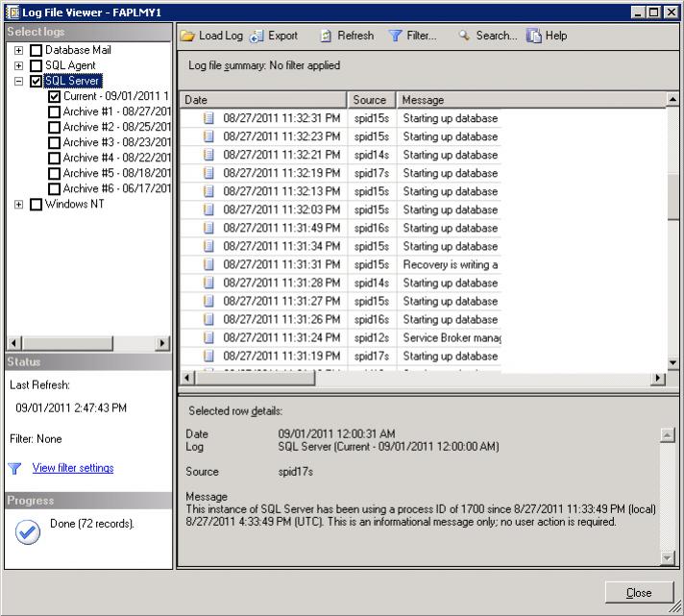
Task: Open Filter funnel icon in toolbar
Action: coord(395,36)
